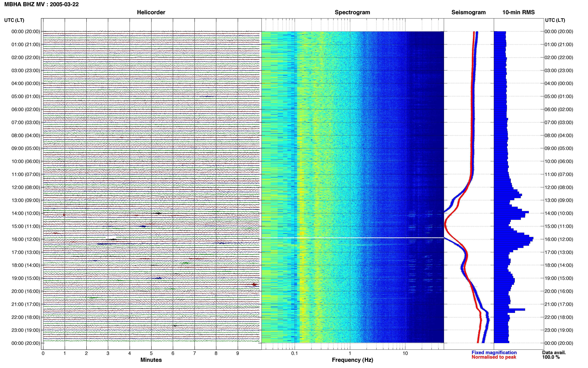
Task: Click left time label '18:00 (14:00)'
Action: pos(26,265)
